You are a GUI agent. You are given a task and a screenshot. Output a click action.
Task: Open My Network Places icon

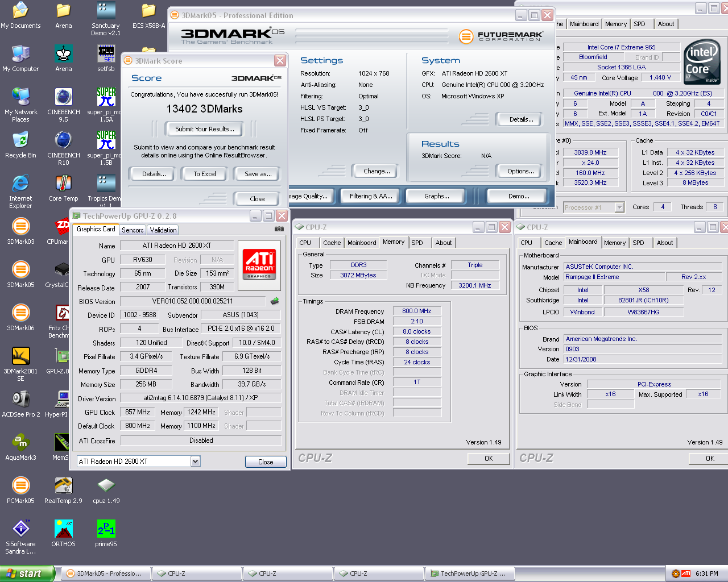point(20,105)
